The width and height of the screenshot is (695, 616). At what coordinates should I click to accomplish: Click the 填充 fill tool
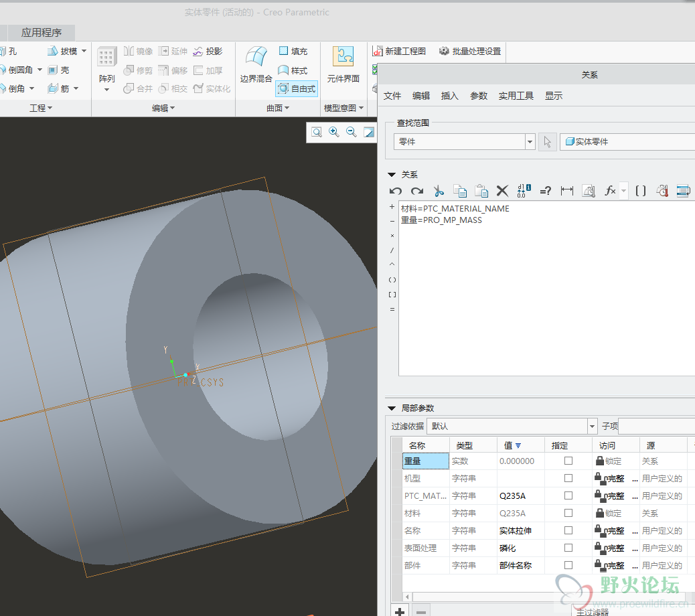(x=293, y=52)
